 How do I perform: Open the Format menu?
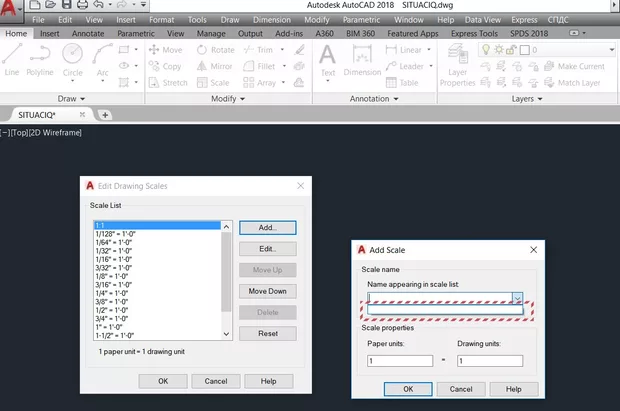[x=161, y=20]
